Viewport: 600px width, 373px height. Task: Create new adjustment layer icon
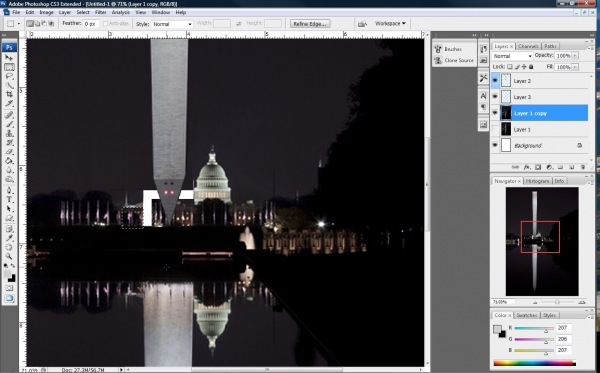(x=549, y=167)
